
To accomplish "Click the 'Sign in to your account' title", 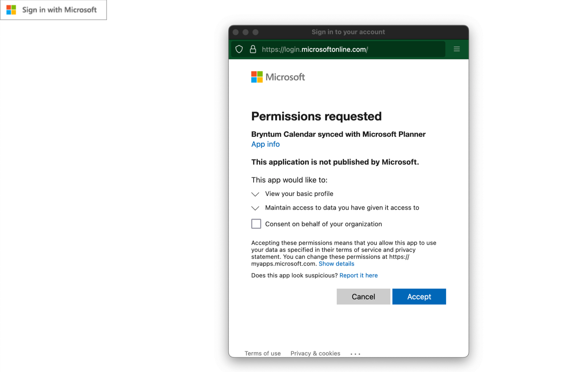I will click(x=348, y=32).
